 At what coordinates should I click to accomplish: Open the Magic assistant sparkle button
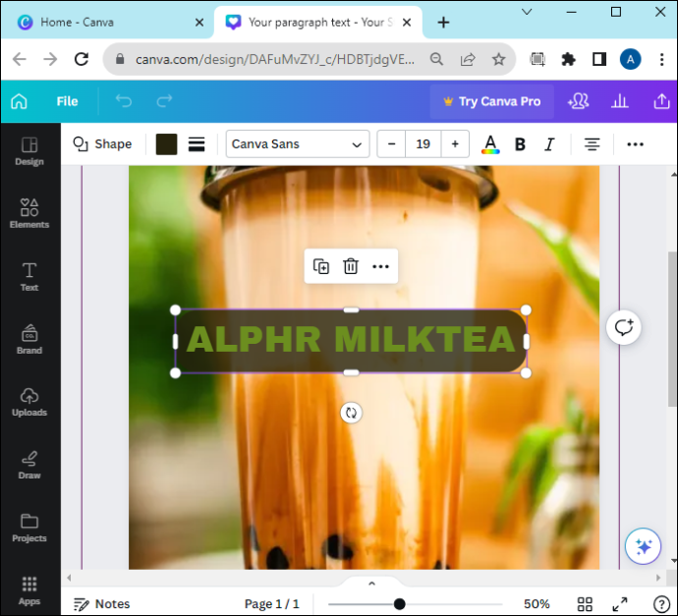coord(643,546)
